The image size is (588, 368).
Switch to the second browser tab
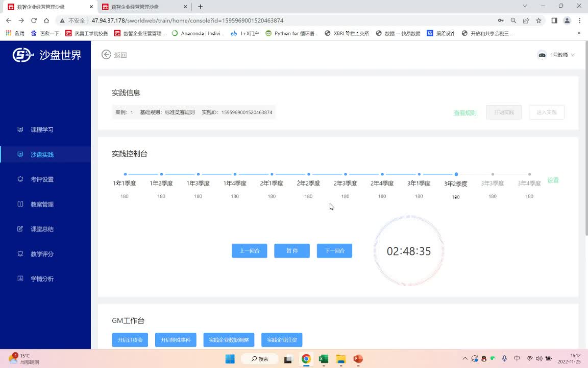point(144,7)
